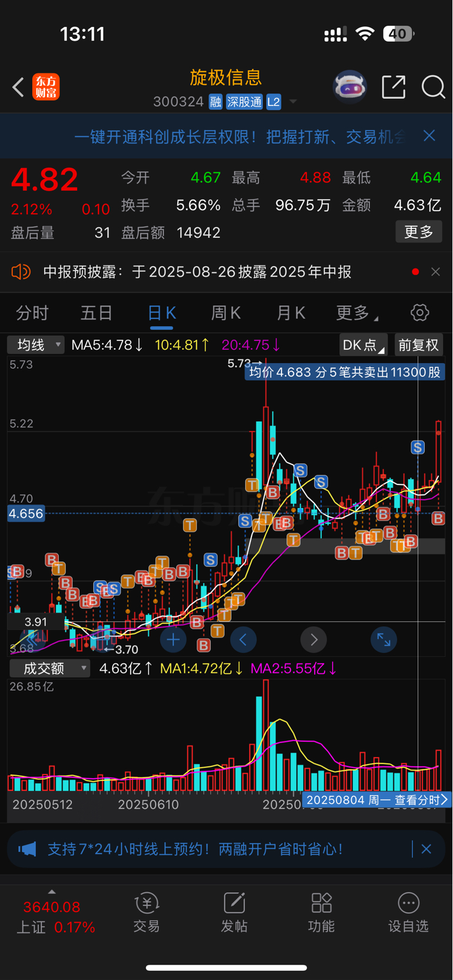Tap the 金额 4.63亿 value
Image resolution: width=453 pixels, height=980 pixels.
click(418, 205)
